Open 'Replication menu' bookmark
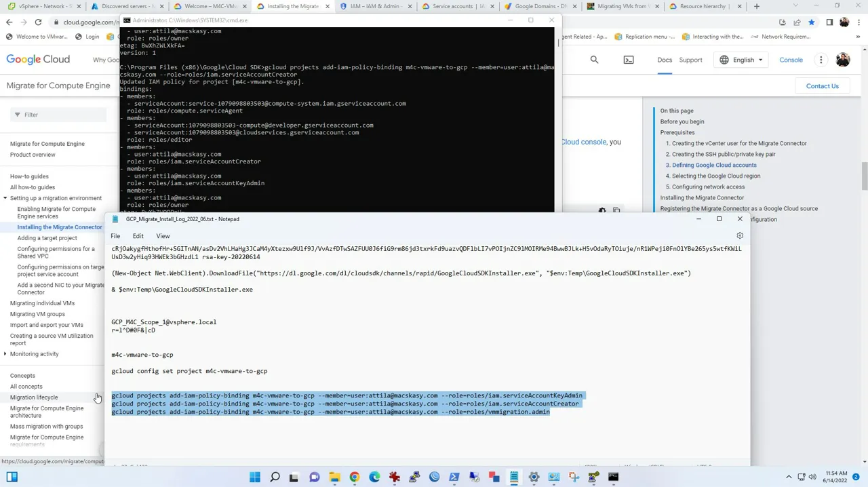 tap(645, 37)
